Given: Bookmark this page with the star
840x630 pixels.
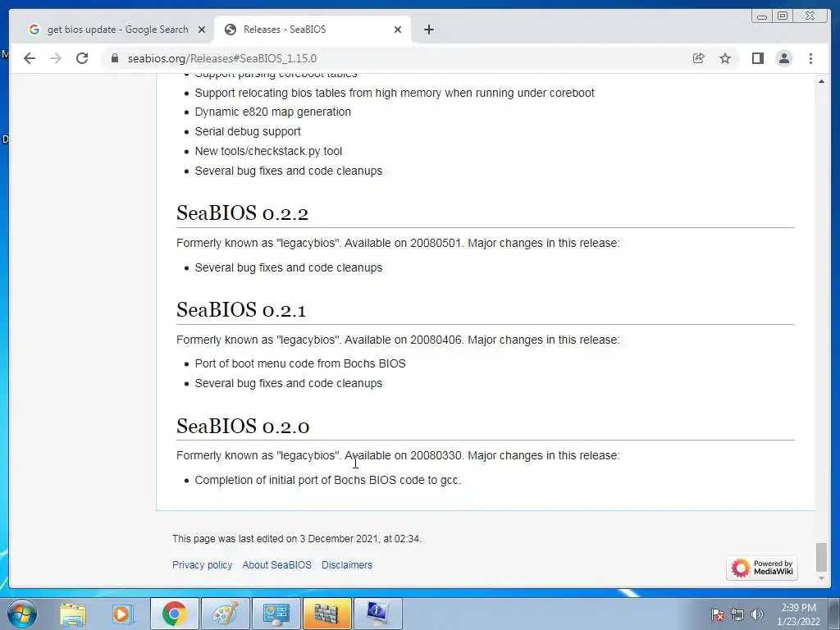Looking at the screenshot, I should pyautogui.click(x=725, y=58).
